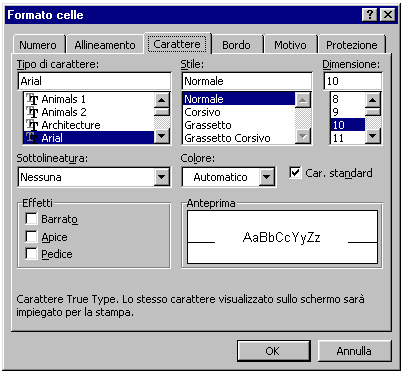The height and width of the screenshot is (373, 404).
Task: Confirm with the OK button
Action: coord(273,351)
